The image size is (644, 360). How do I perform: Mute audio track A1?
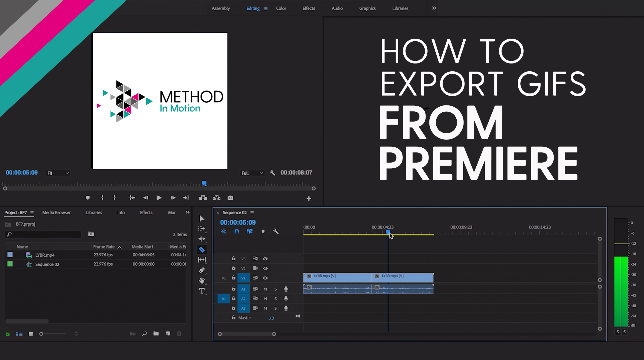point(265,289)
